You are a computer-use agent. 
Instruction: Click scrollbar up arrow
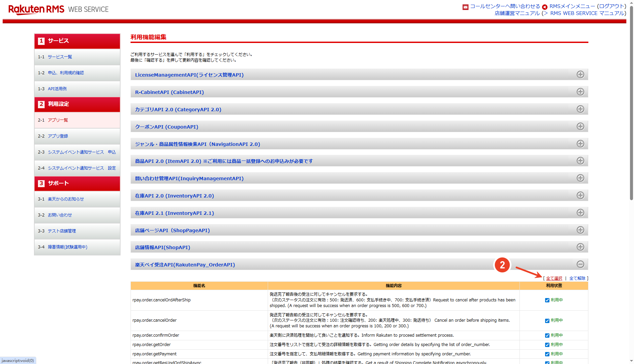(x=631, y=2)
